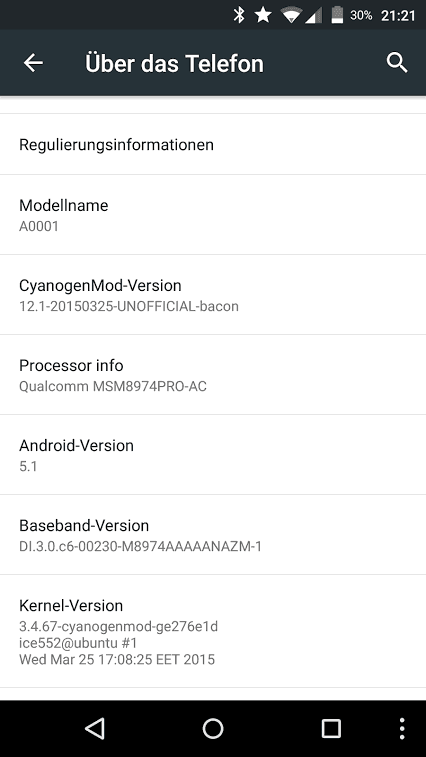Open recent apps with the square button
The height and width of the screenshot is (757, 426).
tap(331, 728)
